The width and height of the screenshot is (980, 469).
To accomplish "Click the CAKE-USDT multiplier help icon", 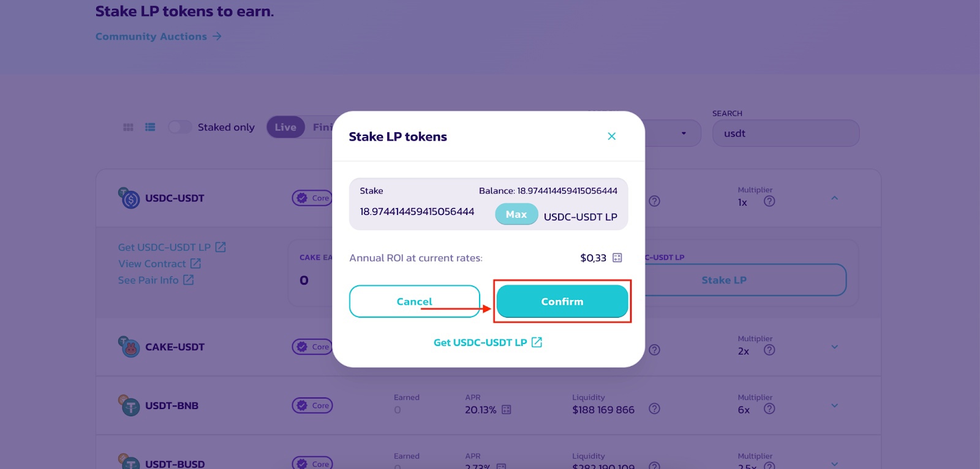I will point(769,350).
